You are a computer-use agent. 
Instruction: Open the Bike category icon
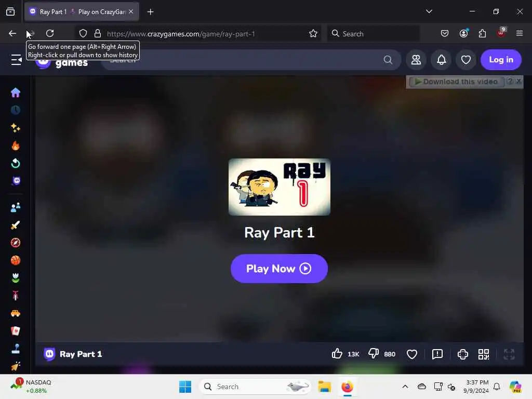pyautogui.click(x=16, y=296)
